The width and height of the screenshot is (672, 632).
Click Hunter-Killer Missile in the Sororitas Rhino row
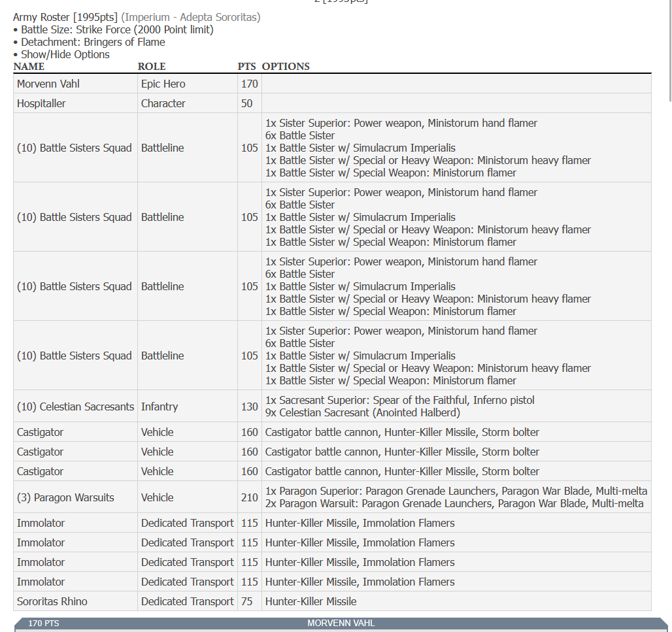click(x=311, y=601)
